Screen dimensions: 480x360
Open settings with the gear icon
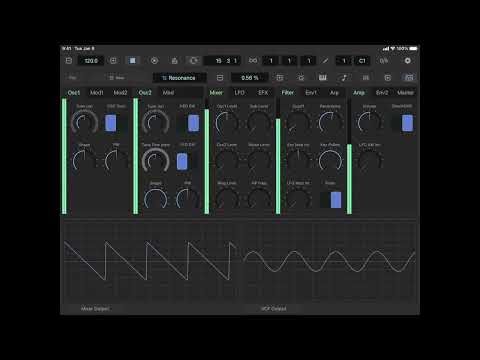coord(407,61)
